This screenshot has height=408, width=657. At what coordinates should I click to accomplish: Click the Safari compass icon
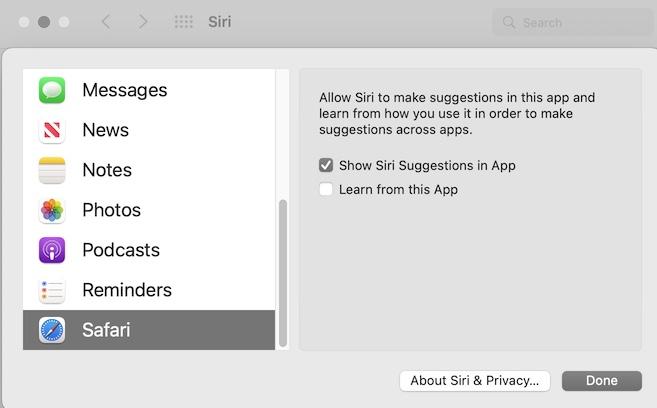pos(52,330)
